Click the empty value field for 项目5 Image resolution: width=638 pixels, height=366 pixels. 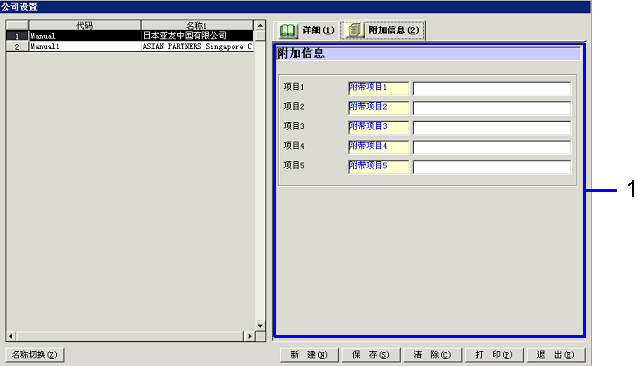pyautogui.click(x=492, y=166)
